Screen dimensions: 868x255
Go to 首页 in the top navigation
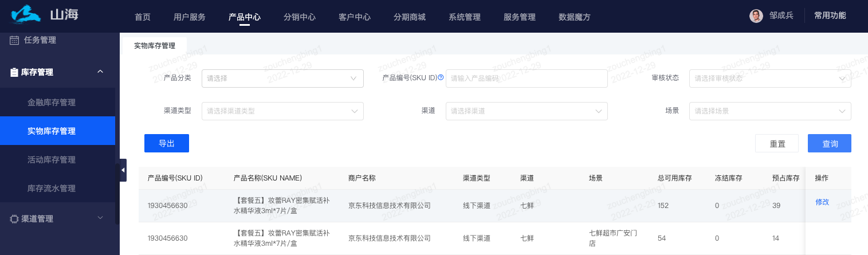(143, 17)
